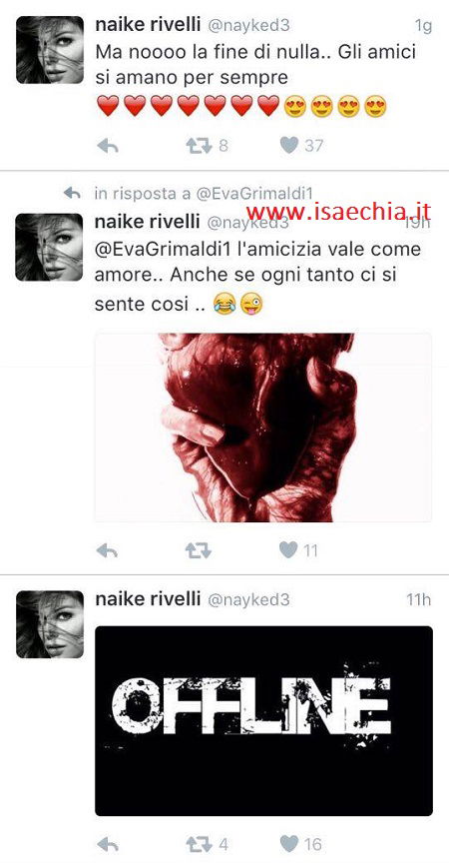
Task: Like the tweet with 37 likes
Action: 289,145
